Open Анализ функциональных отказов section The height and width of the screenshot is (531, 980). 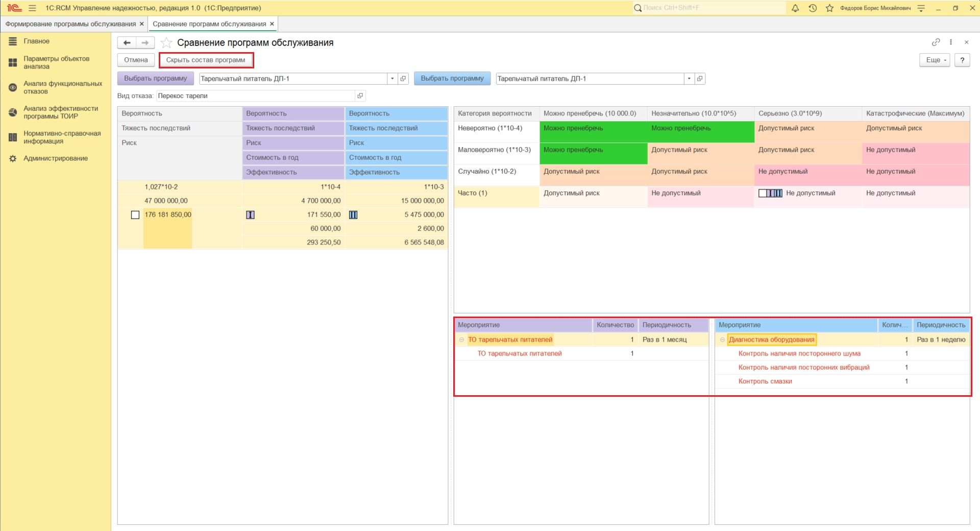(x=62, y=87)
